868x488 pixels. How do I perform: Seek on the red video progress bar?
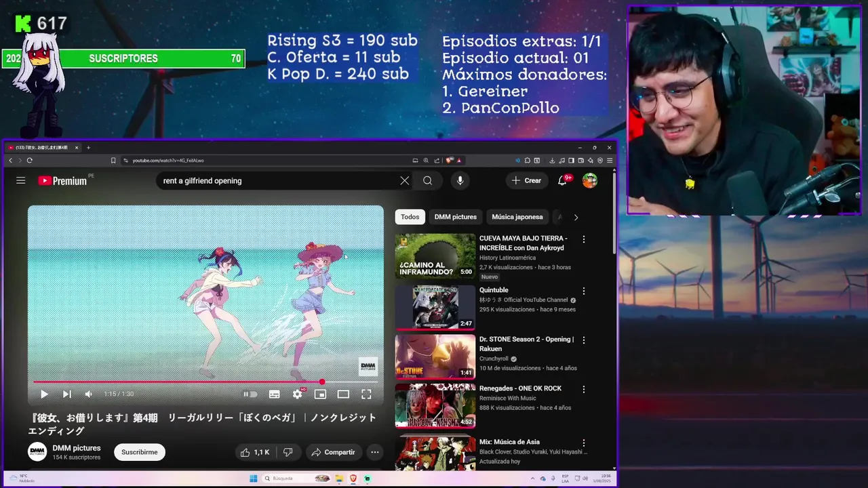point(205,382)
